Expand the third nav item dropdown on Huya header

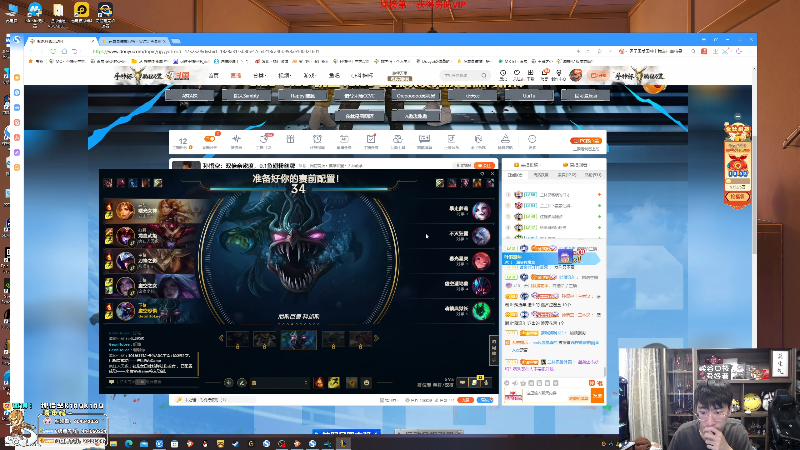pos(259,76)
